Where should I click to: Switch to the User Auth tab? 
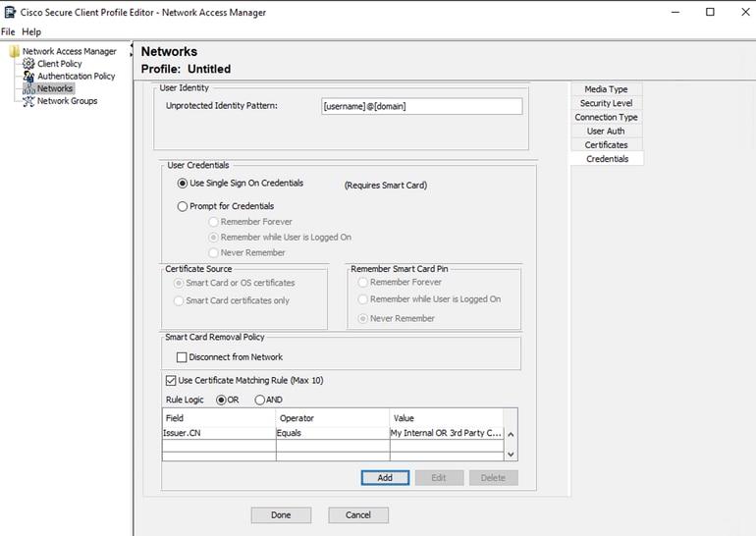(607, 132)
